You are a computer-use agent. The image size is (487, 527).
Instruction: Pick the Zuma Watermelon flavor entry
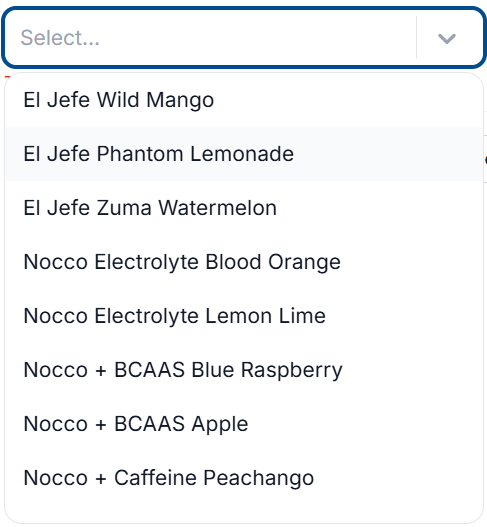pyautogui.click(x=244, y=208)
